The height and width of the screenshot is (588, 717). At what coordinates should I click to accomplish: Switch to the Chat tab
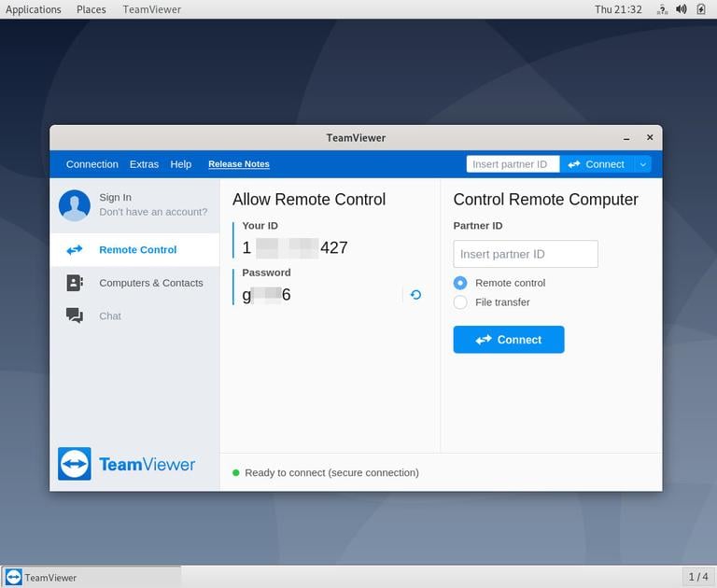[134, 315]
